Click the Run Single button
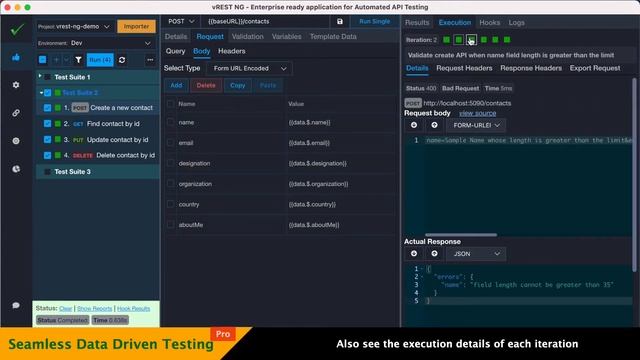Viewport: 640px width, 360px height. pos(374,22)
